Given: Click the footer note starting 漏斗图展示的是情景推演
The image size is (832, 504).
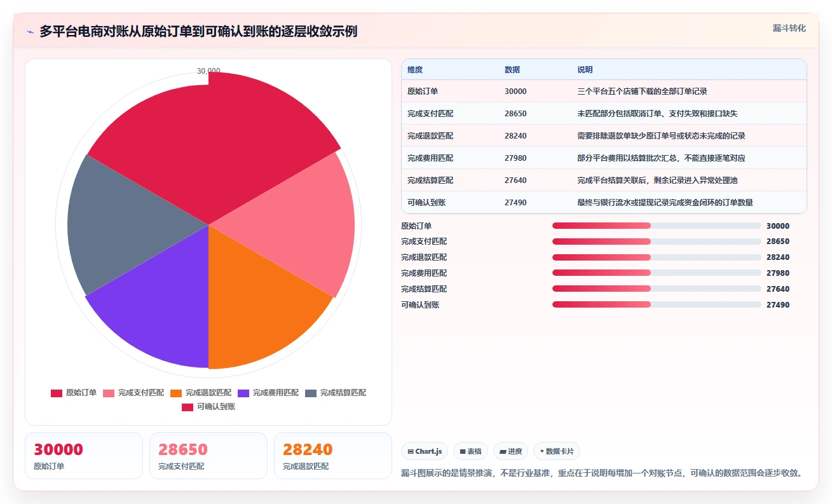Looking at the screenshot, I should (604, 473).
